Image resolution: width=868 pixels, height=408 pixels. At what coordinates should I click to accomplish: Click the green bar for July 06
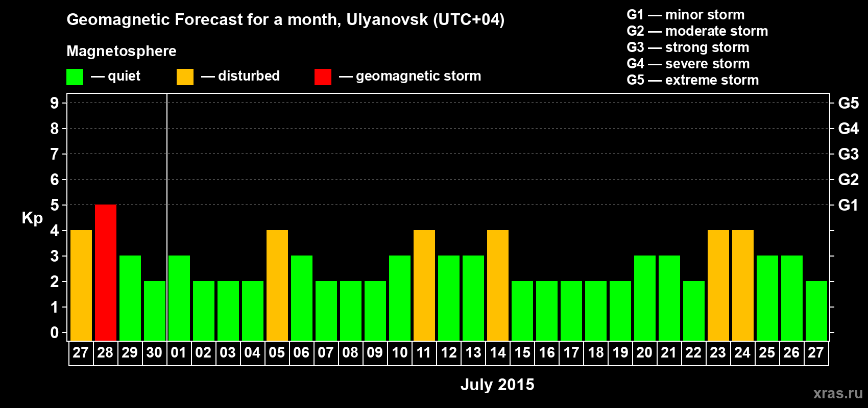(302, 298)
